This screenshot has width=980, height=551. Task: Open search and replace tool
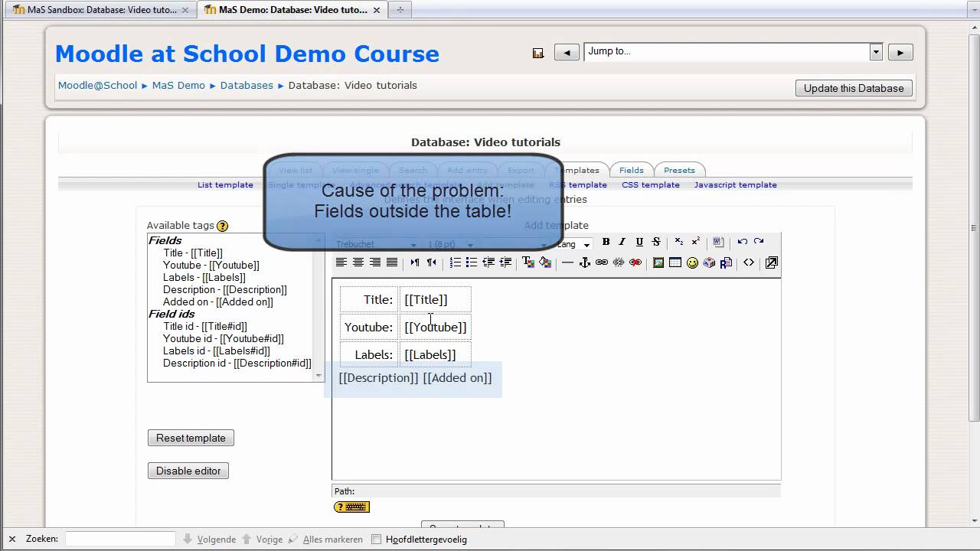(x=726, y=262)
